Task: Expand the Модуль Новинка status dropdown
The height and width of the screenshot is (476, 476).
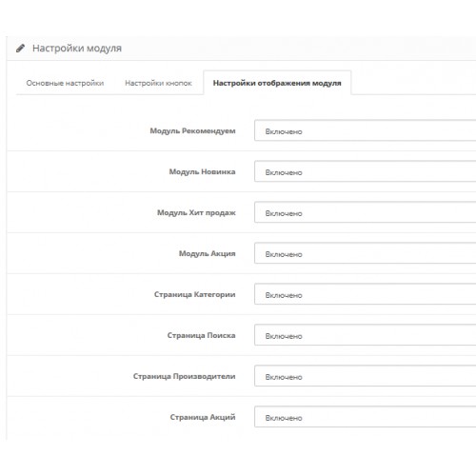Action: [366, 171]
